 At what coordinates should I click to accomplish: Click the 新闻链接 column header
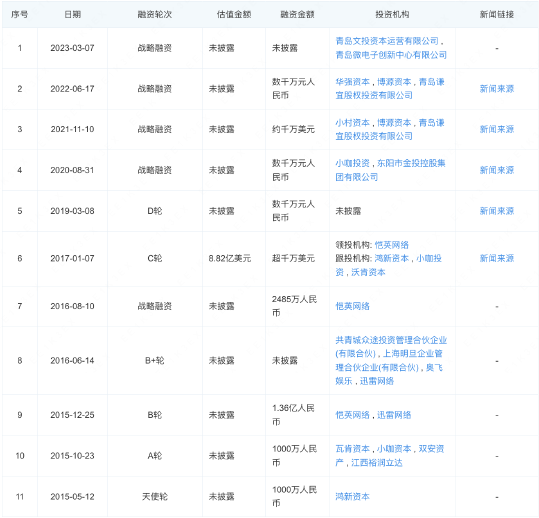pos(497,14)
